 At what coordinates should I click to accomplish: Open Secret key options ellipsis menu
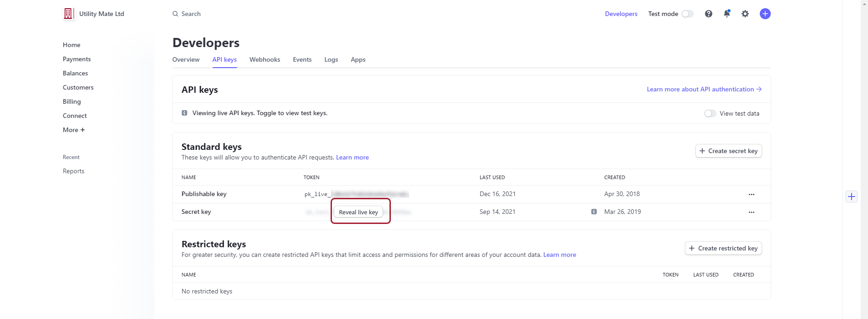tap(751, 212)
